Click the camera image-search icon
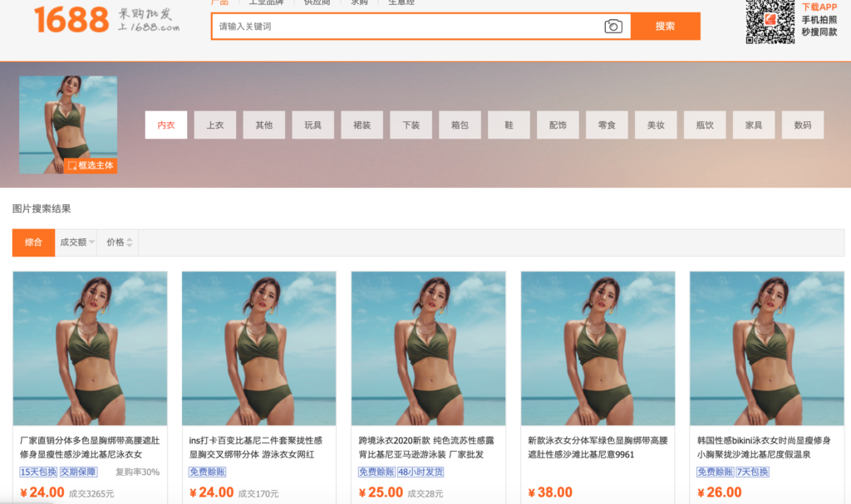Viewport: 851px width, 504px height. pyautogui.click(x=613, y=26)
